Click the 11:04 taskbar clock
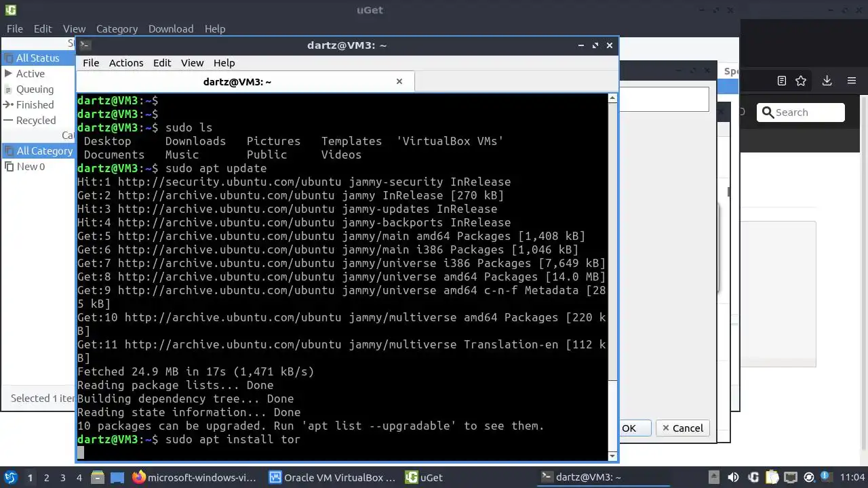 click(x=852, y=477)
